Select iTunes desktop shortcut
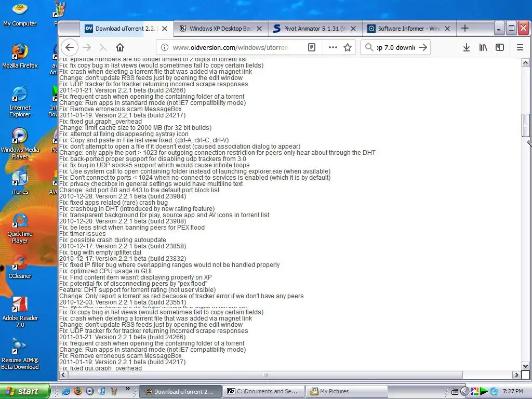This screenshot has height=399, width=532. click(20, 182)
